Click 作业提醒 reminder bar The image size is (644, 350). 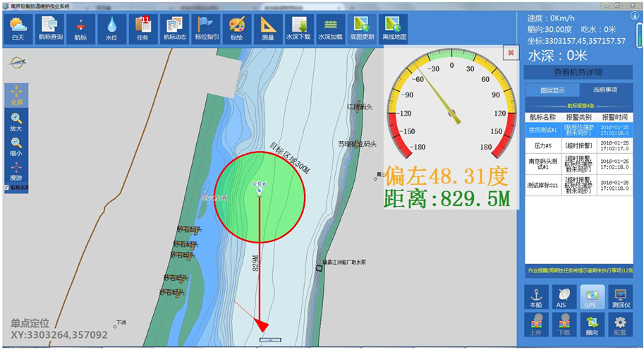(579, 270)
